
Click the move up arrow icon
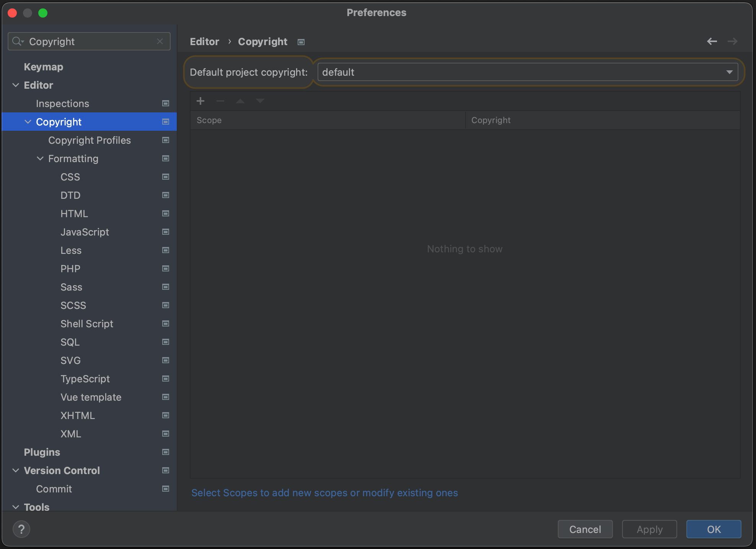(240, 101)
